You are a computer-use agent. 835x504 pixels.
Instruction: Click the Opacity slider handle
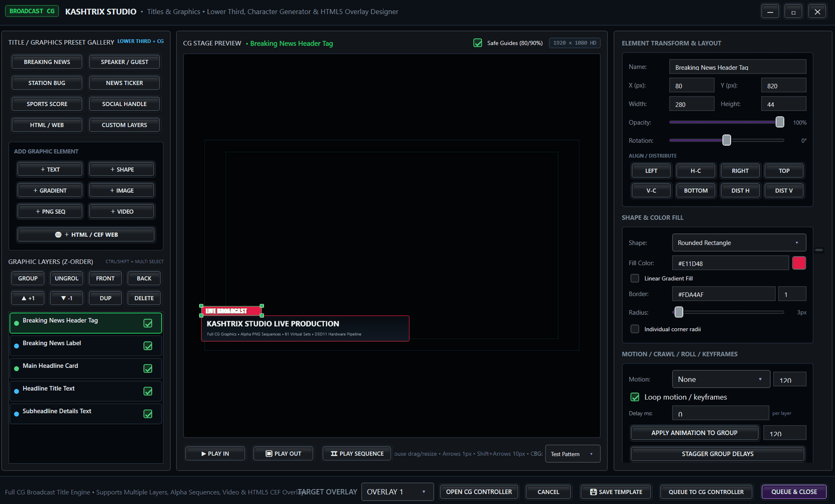[780, 122]
